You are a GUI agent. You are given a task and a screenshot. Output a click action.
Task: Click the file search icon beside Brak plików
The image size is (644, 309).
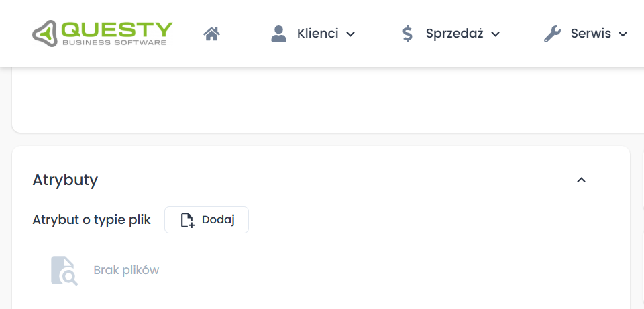[64, 271]
